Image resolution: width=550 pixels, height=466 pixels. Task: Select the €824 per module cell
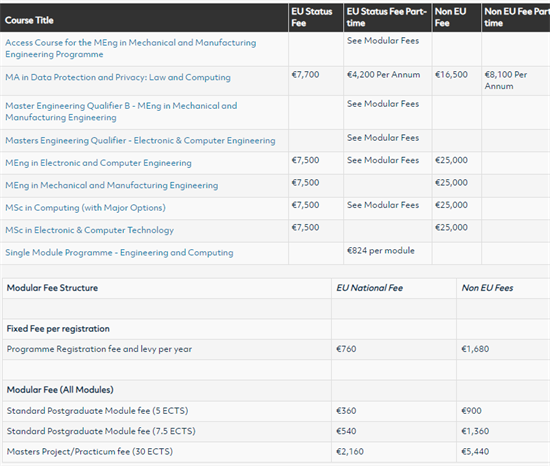tap(381, 251)
